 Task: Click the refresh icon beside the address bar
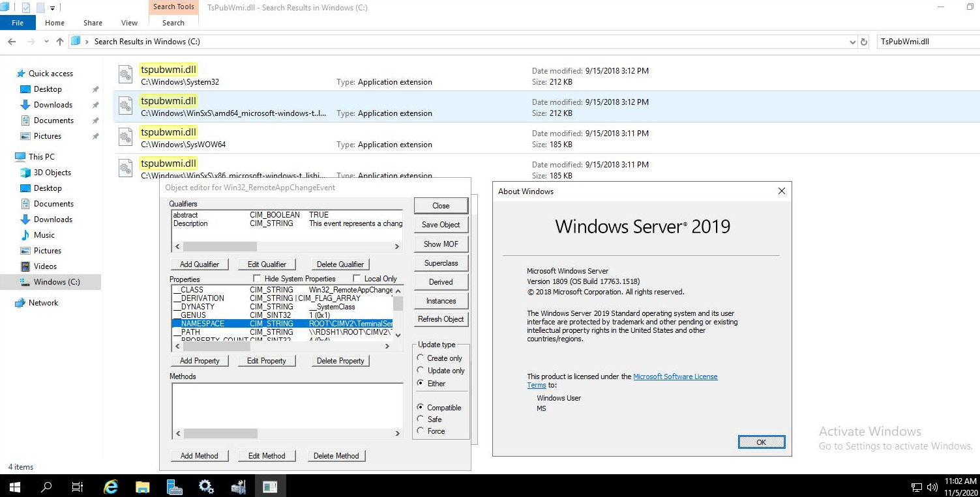click(x=864, y=41)
